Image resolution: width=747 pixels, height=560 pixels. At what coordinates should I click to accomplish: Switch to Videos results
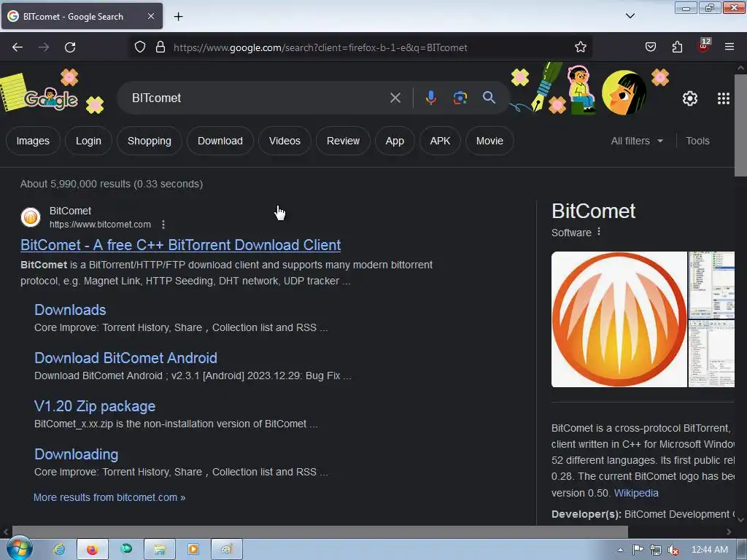(285, 141)
